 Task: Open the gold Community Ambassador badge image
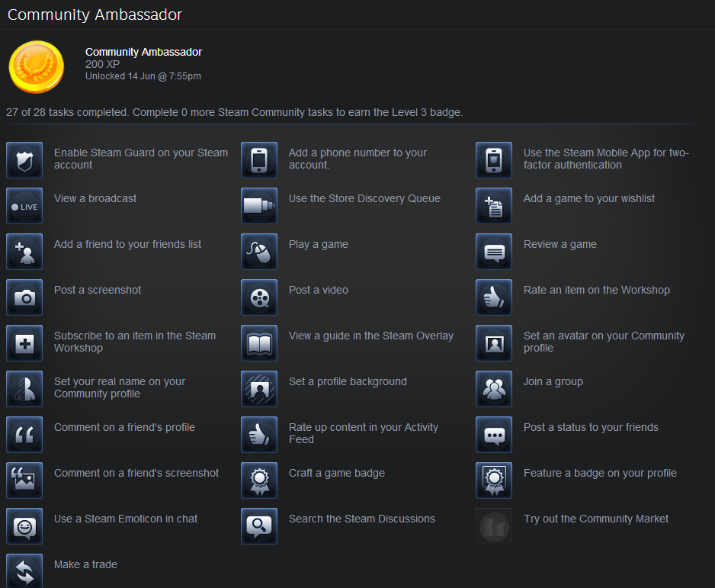click(37, 66)
